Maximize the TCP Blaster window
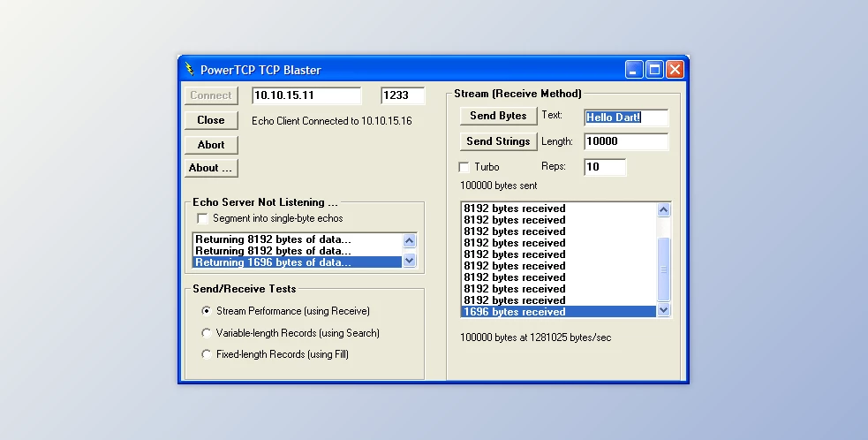This screenshot has height=440, width=868. click(654, 70)
